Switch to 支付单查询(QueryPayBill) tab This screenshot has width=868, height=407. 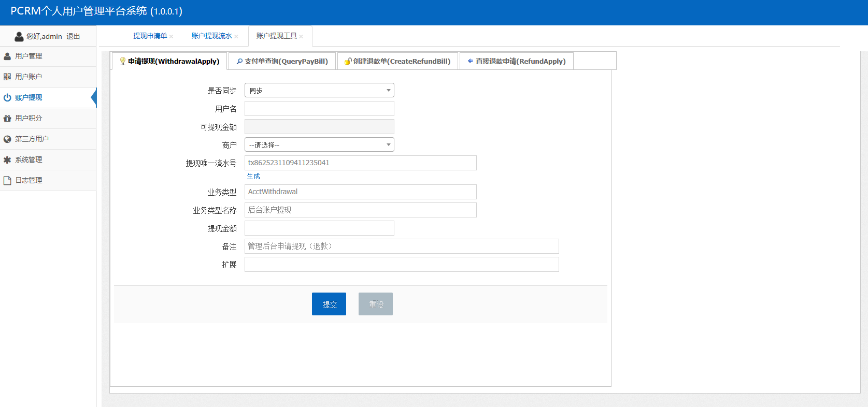pyautogui.click(x=282, y=61)
